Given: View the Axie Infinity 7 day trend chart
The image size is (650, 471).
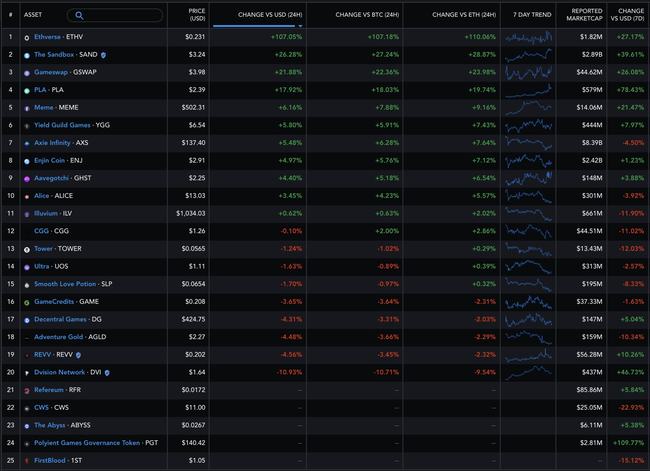Looking at the screenshot, I should coord(529,143).
